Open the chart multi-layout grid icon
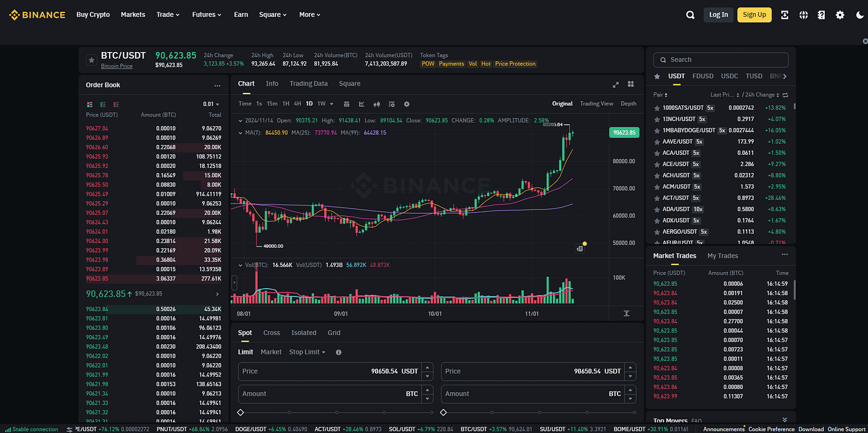 point(631,84)
